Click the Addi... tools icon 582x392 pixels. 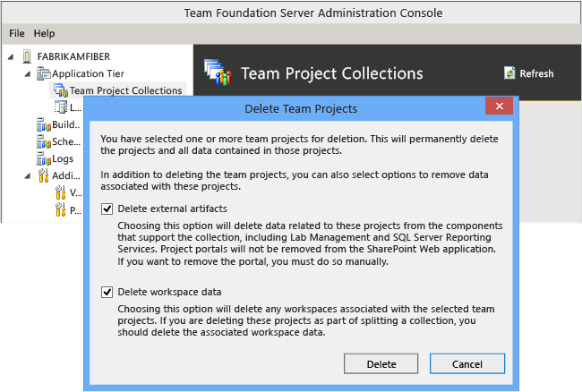coord(44,175)
